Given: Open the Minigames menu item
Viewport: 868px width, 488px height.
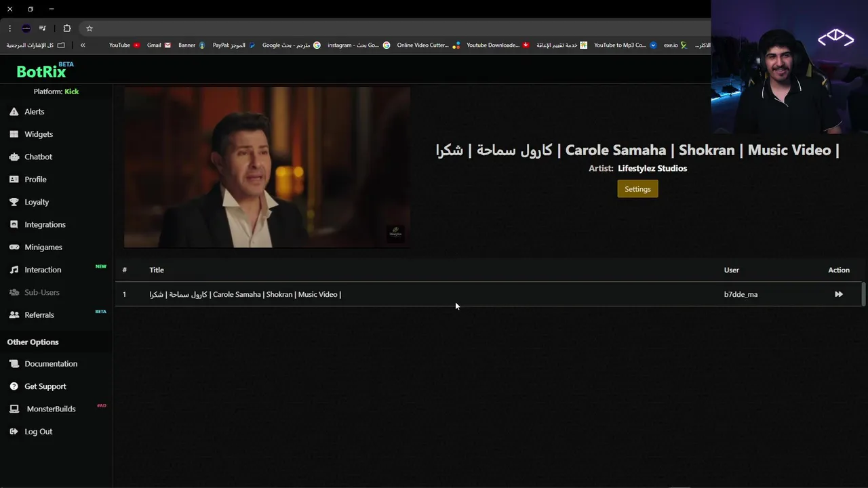Looking at the screenshot, I should click(x=43, y=247).
